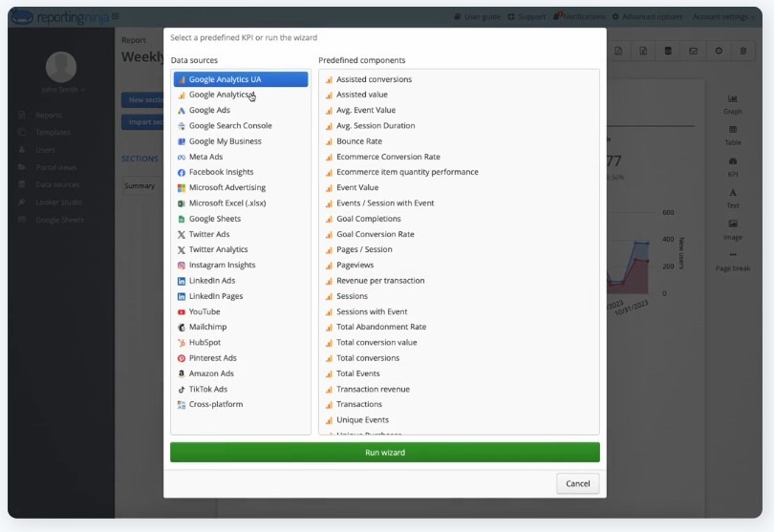Open the Looker Studio sidebar item
774x532 pixels.
51,202
